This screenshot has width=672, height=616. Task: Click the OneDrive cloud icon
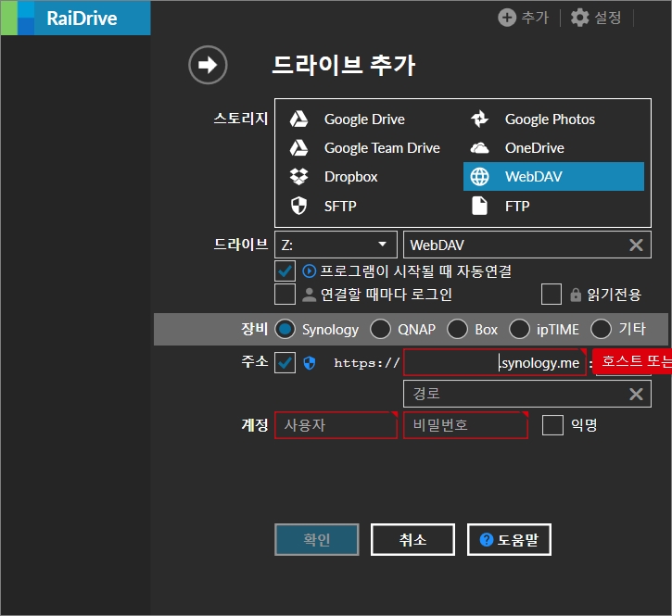(479, 148)
